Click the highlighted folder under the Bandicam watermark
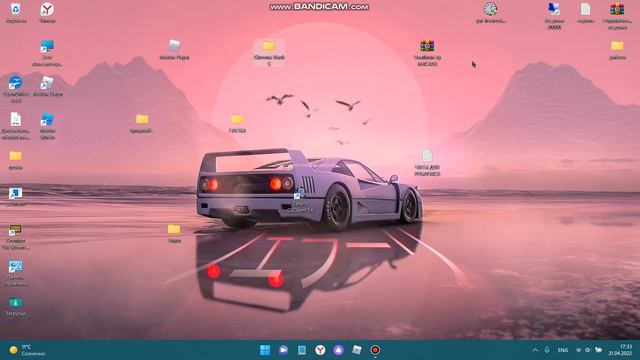This screenshot has height=360, width=640. tap(269, 53)
